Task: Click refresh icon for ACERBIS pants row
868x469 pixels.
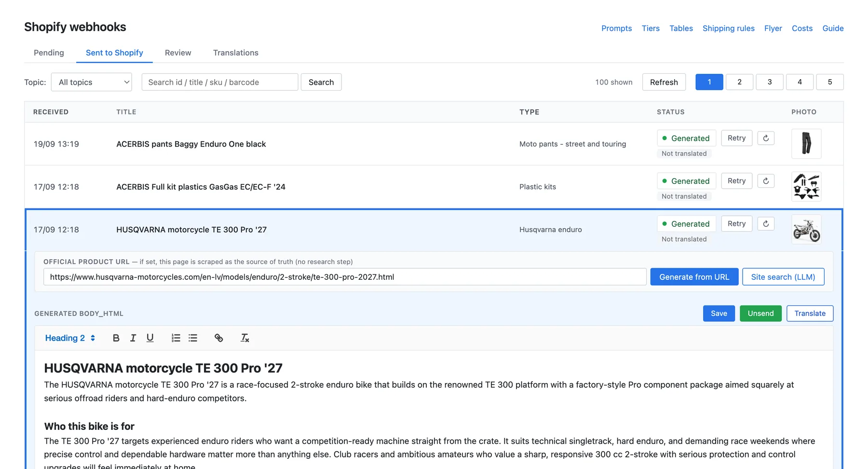Action: [766, 138]
